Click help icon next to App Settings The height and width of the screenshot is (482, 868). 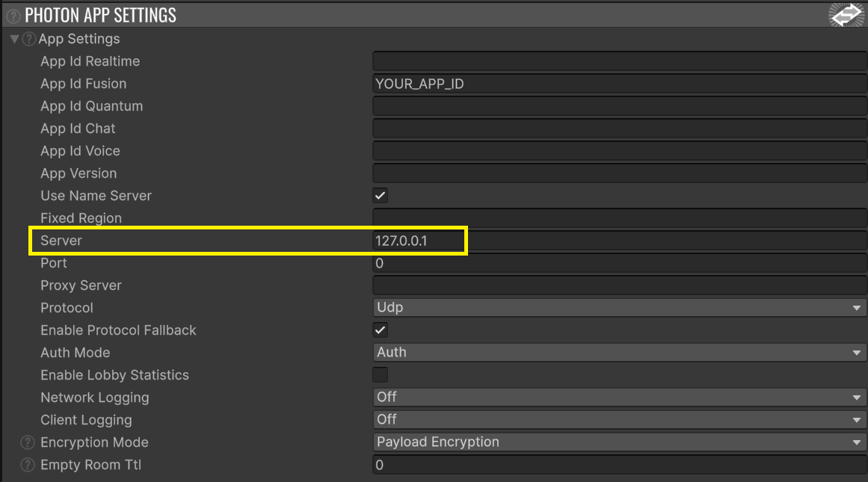(x=29, y=39)
